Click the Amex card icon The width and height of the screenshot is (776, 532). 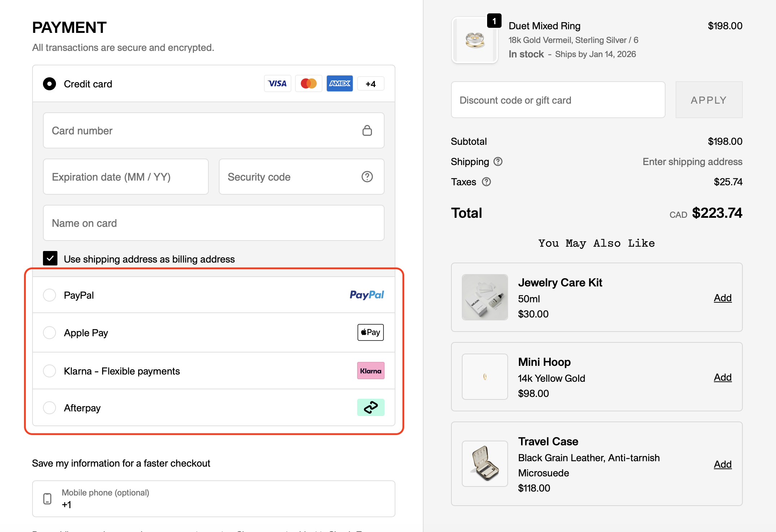pyautogui.click(x=339, y=83)
